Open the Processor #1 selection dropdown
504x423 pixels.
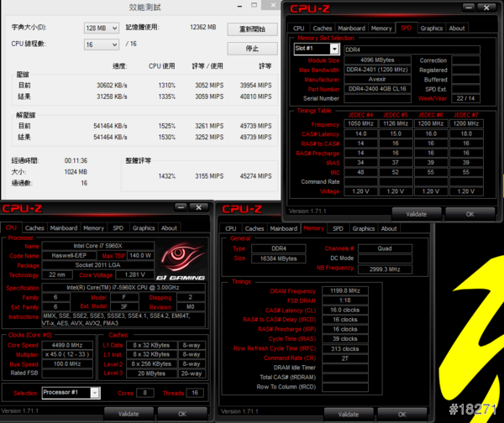click(x=71, y=393)
